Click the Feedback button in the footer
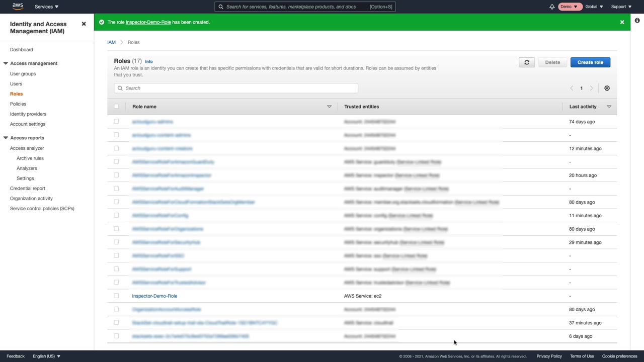The image size is (644, 362). [x=16, y=356]
